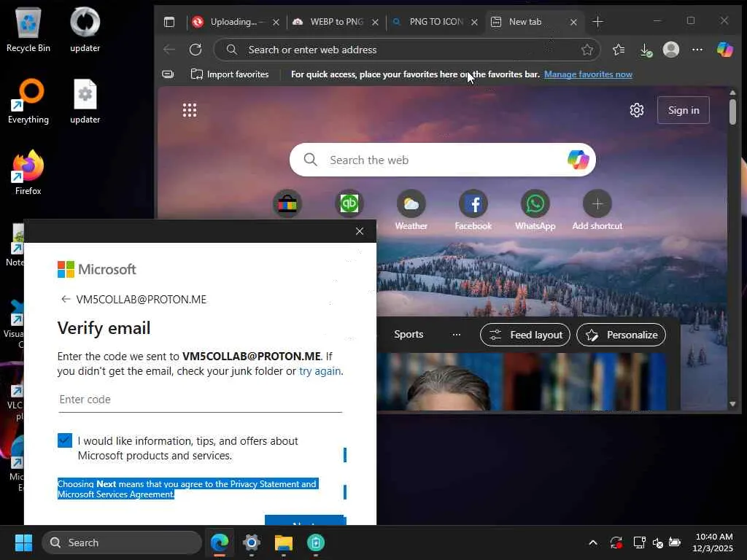Open the WhatsApp shortcut
Screen dimensions: 747x560
[x=535, y=210]
